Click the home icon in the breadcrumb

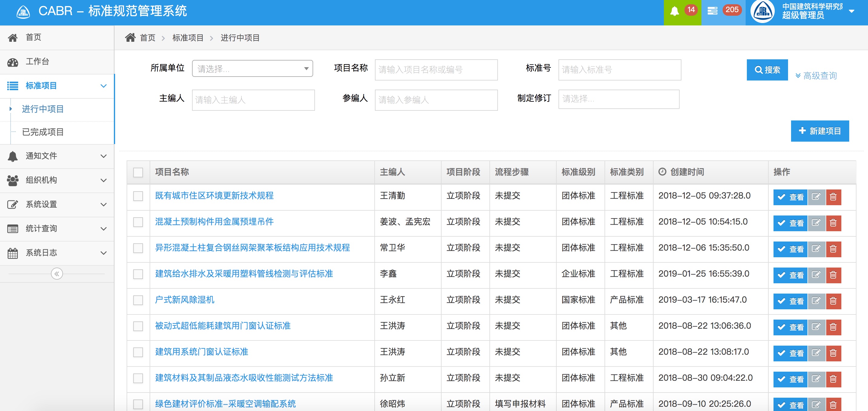coord(130,37)
